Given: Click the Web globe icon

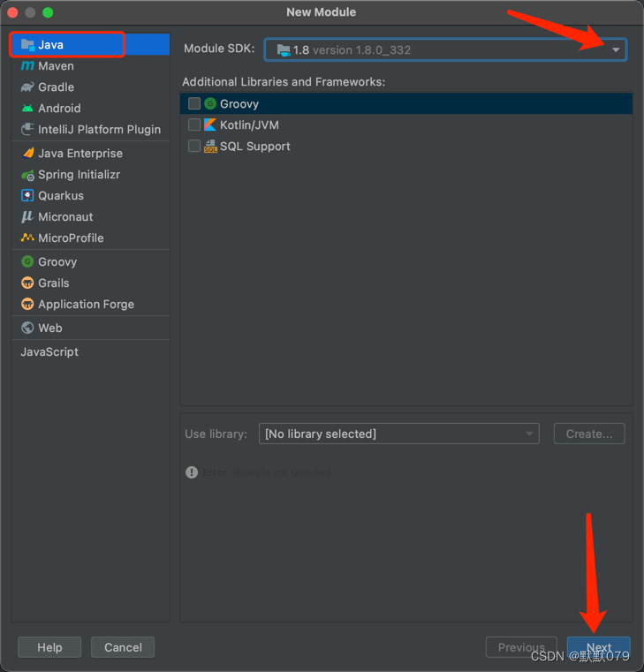Looking at the screenshot, I should point(27,328).
